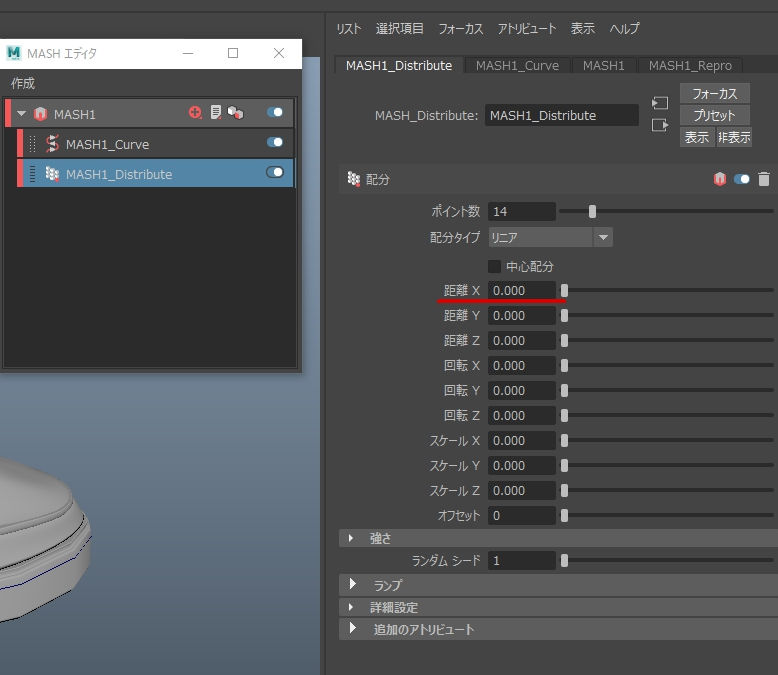Click the フォーカス button
Screen dimensions: 778x675
pos(714,93)
